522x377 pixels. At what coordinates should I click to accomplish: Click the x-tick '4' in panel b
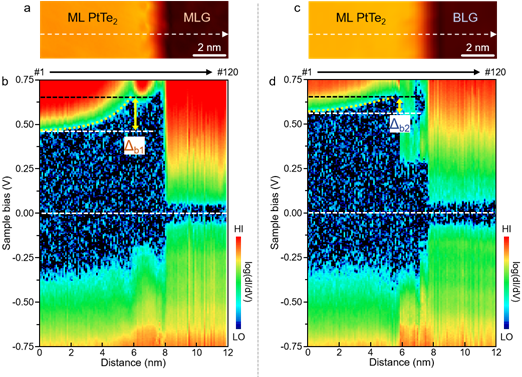pyautogui.click(x=102, y=353)
